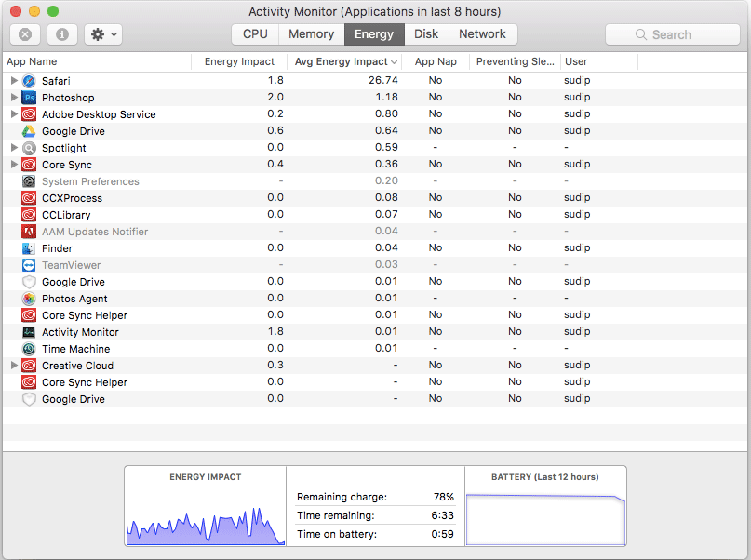Viewport: 751px width, 560px height.
Task: Open the Disk tab
Action: pos(426,34)
